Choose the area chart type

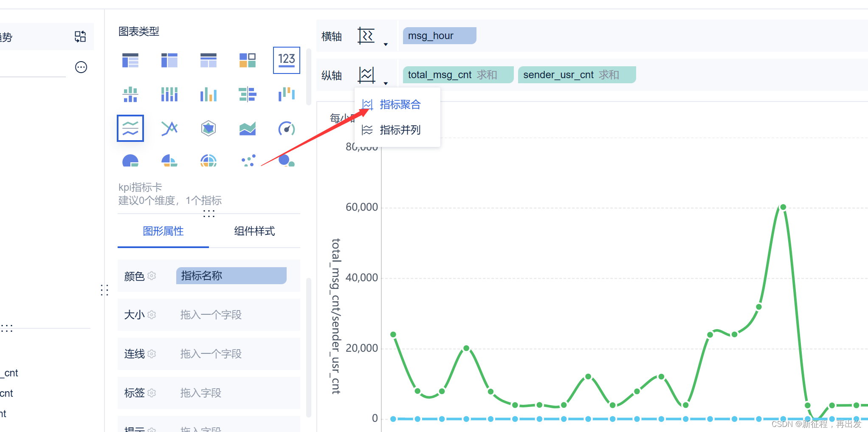(248, 128)
